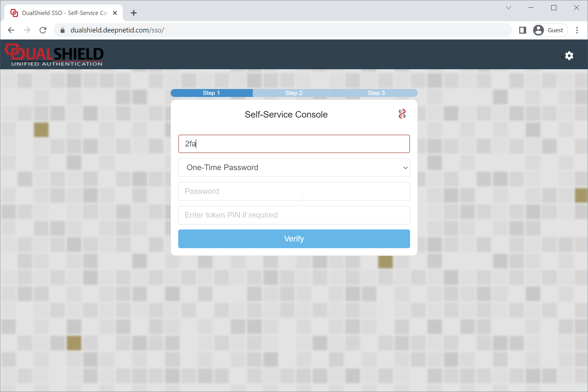Click the browser back arrow
This screenshot has width=588, height=392.
point(11,30)
